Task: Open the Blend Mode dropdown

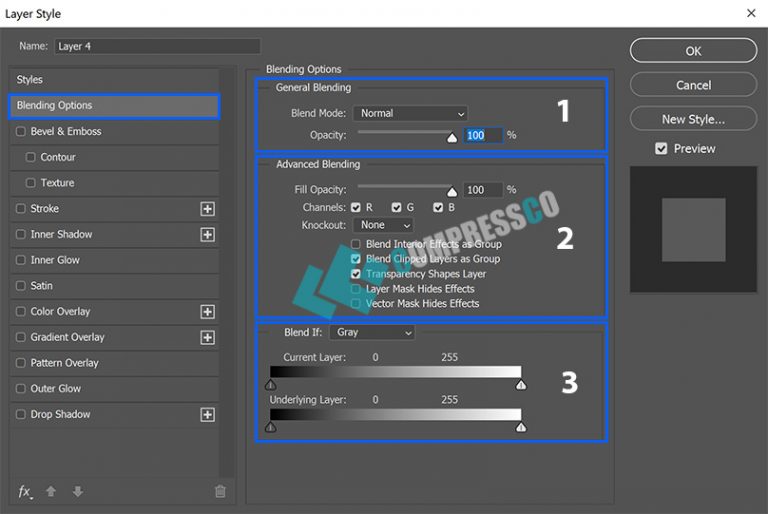Action: pos(411,114)
